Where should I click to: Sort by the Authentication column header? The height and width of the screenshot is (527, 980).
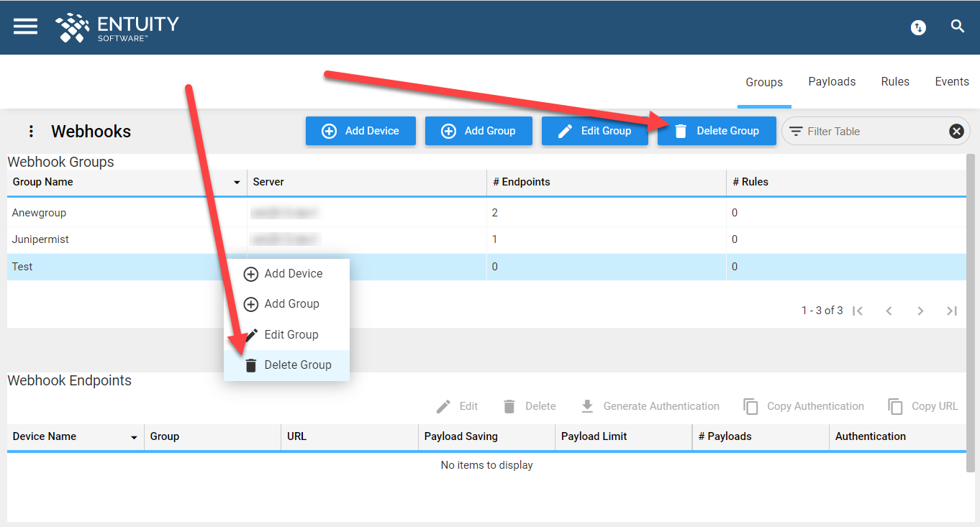(898, 436)
